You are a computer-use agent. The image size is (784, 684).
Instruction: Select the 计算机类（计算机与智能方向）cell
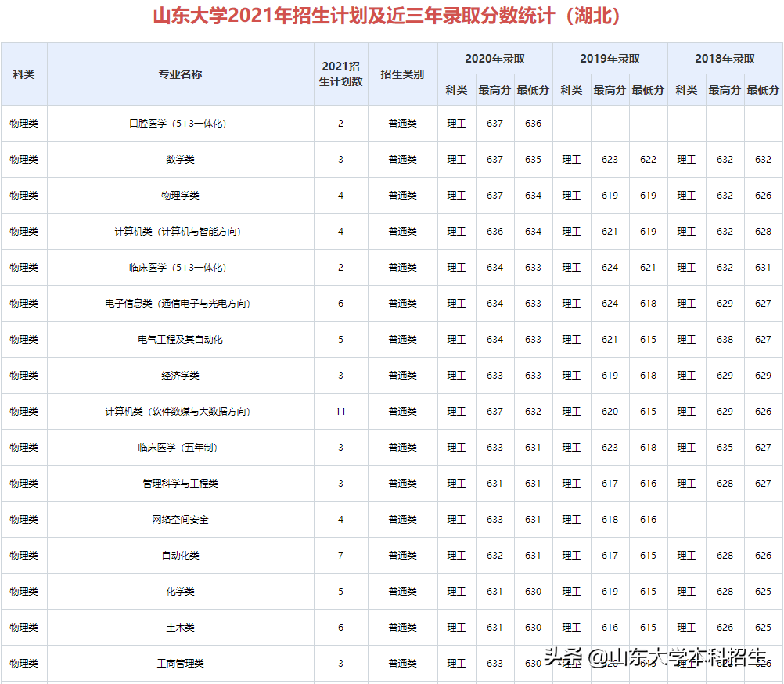[x=178, y=231]
